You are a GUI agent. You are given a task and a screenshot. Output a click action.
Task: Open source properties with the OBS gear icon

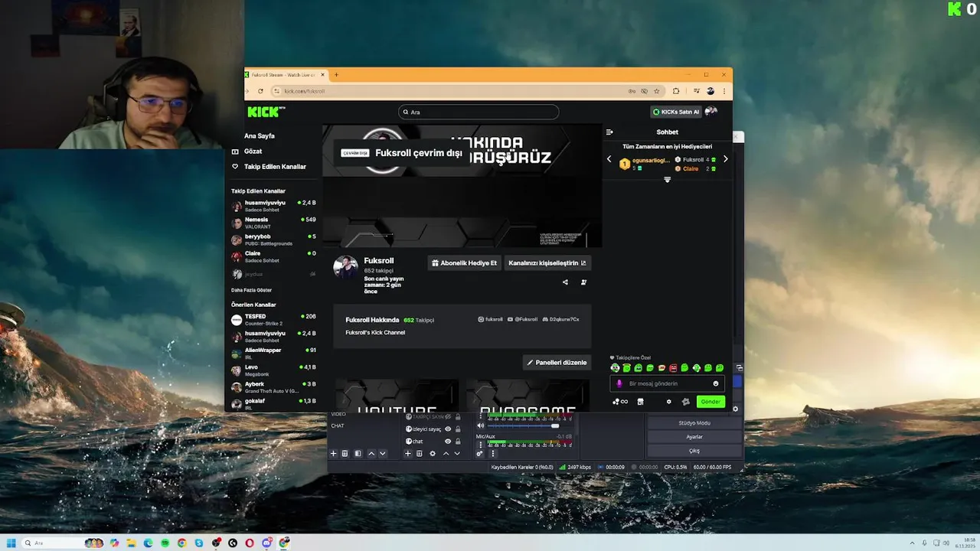(433, 454)
